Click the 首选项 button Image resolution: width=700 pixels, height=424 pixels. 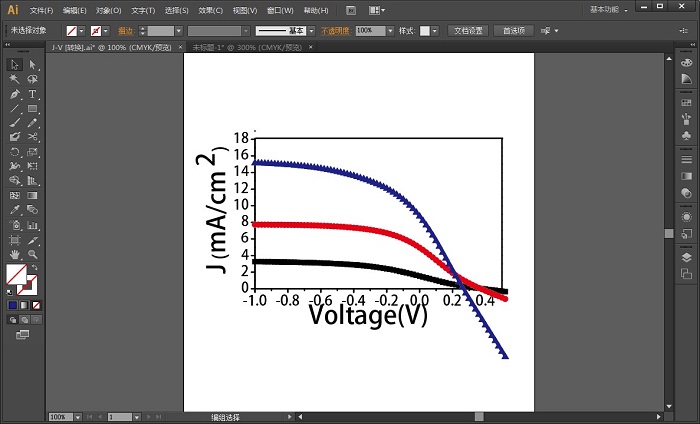coord(513,31)
